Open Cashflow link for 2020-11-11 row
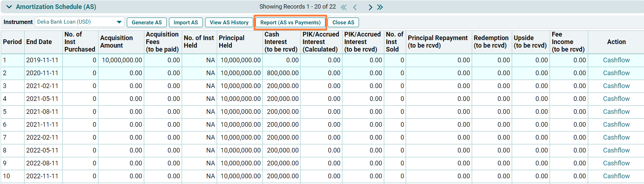Screen dimensions: 644x184 [616, 73]
